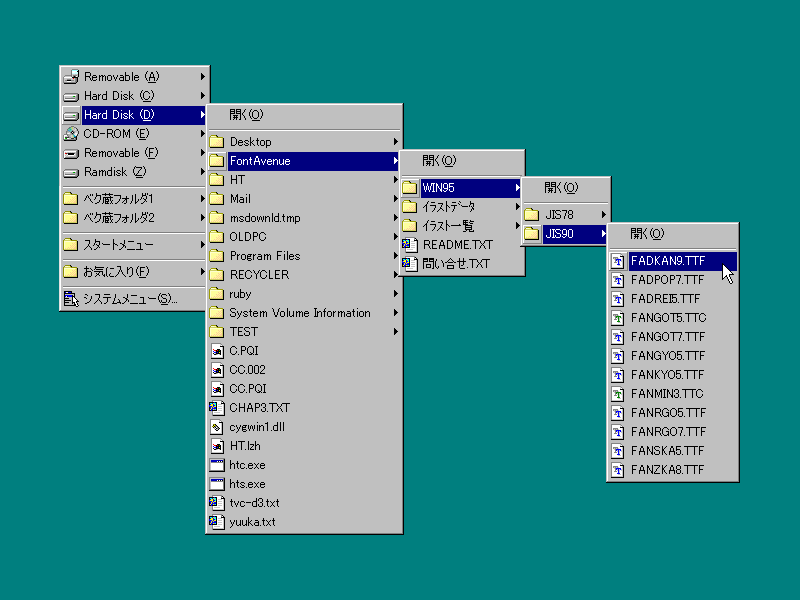Click the Removable (A) floppy drive icon

pyautogui.click(x=71, y=77)
